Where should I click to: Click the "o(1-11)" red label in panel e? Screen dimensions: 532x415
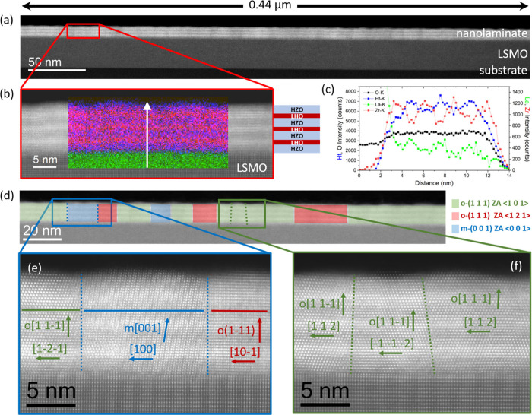236,330
